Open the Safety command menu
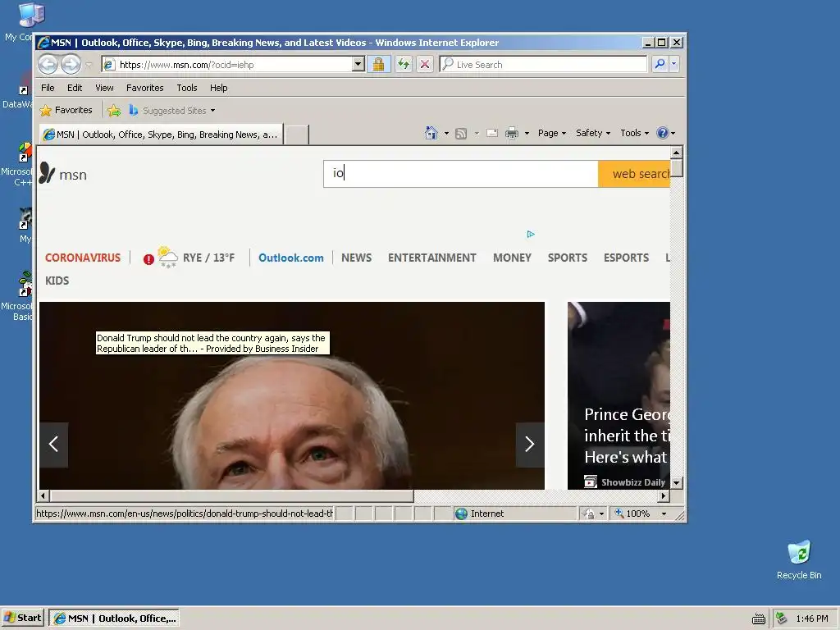 click(593, 133)
